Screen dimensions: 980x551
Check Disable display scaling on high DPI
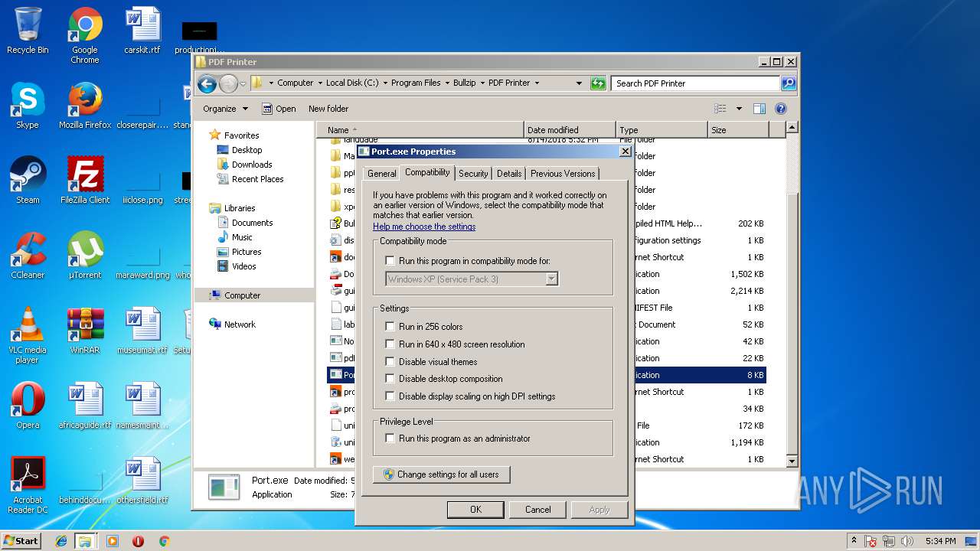pos(390,396)
